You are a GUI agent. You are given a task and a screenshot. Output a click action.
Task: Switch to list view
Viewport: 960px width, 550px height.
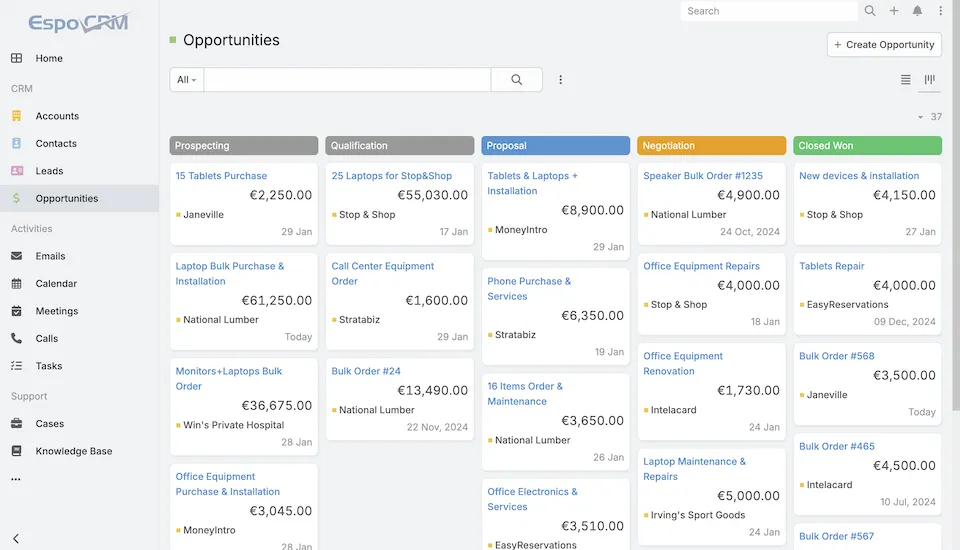click(x=906, y=80)
